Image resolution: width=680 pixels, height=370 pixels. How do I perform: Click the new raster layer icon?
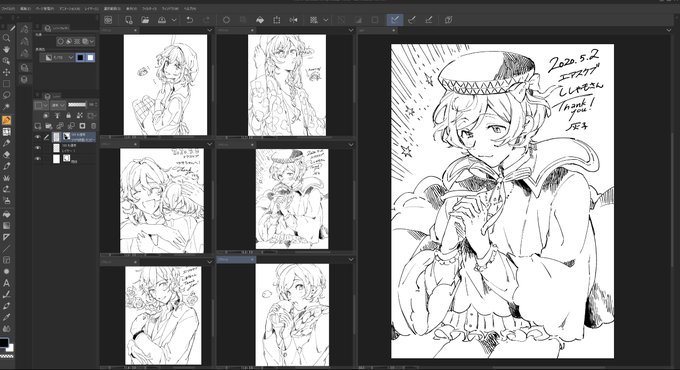[x=38, y=126]
